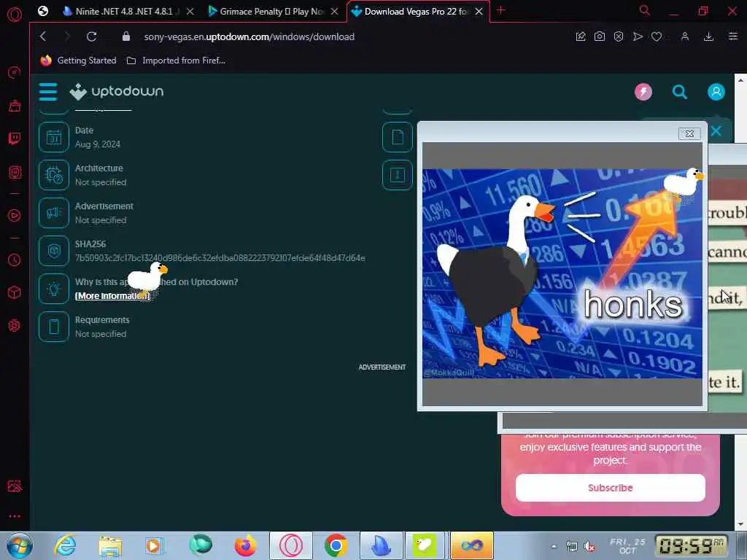Open the Uptodown user account icon
The image size is (747, 560).
(x=716, y=92)
